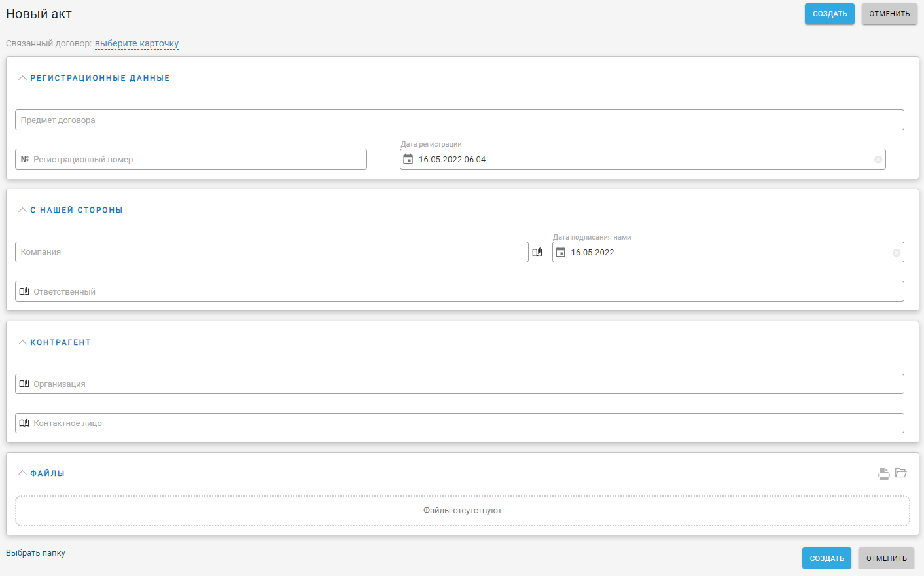The height and width of the screenshot is (576, 924).
Task: Open directory icon in Организация field
Action: click(x=24, y=384)
